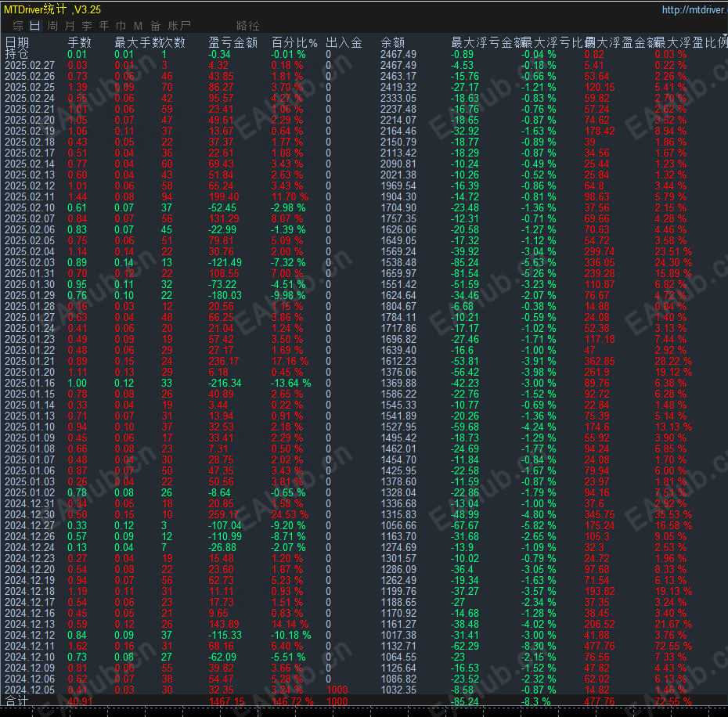
Task: Click the 日期 column header
Action: [x=17, y=43]
